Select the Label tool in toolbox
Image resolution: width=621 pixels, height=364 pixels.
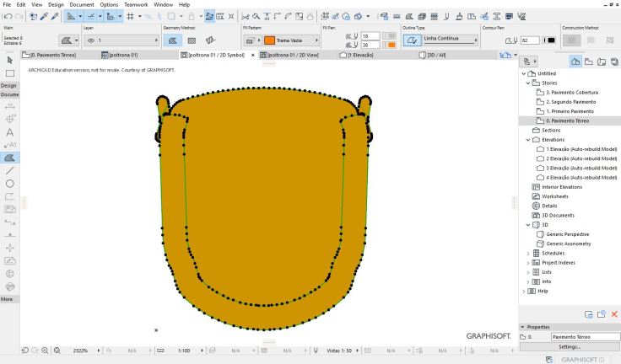10,145
